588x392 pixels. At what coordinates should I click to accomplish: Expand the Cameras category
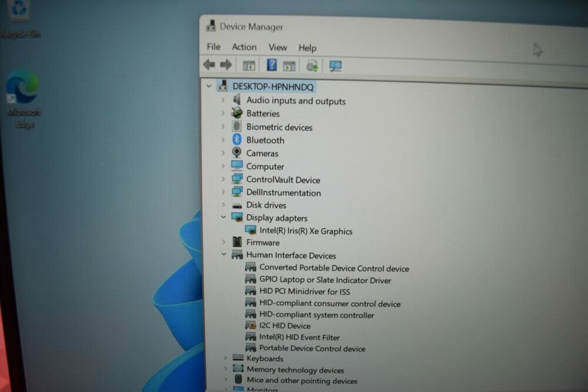pos(223,153)
